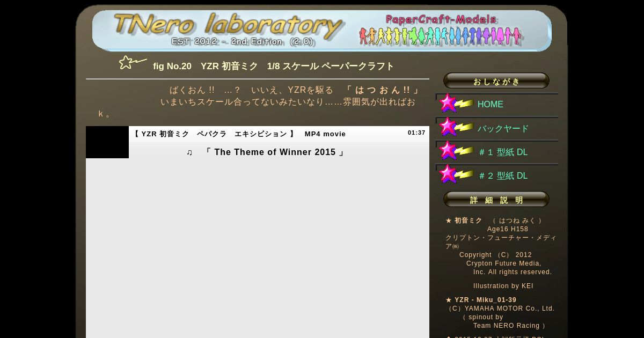Click the text Illustration by KEI
The height and width of the screenshot is (338, 644).
(x=503, y=286)
